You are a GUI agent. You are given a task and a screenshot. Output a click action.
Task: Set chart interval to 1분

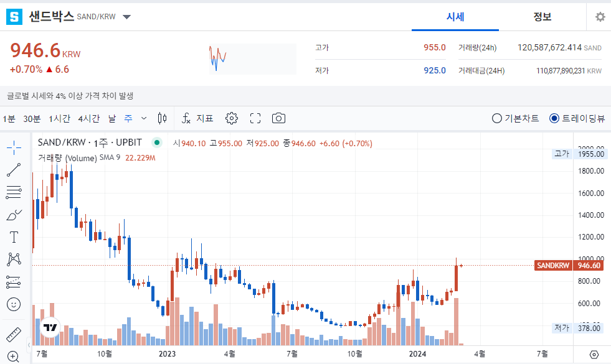[9, 118]
